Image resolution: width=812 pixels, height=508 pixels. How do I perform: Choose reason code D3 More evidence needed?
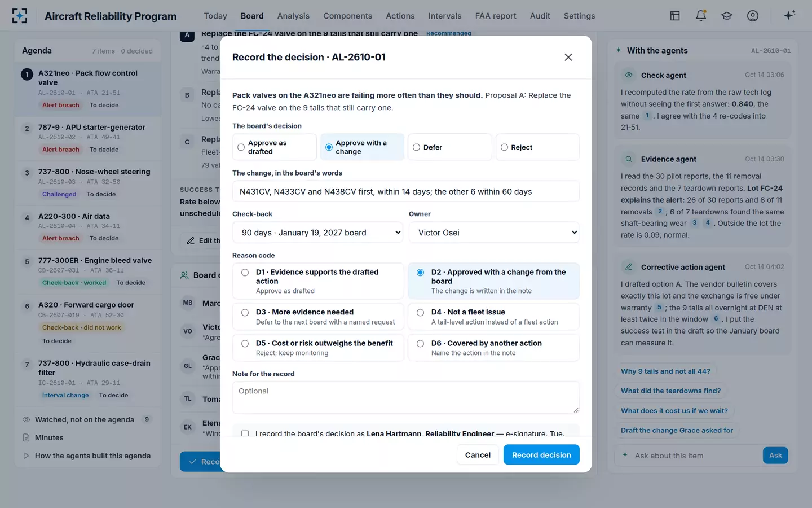[318, 317]
